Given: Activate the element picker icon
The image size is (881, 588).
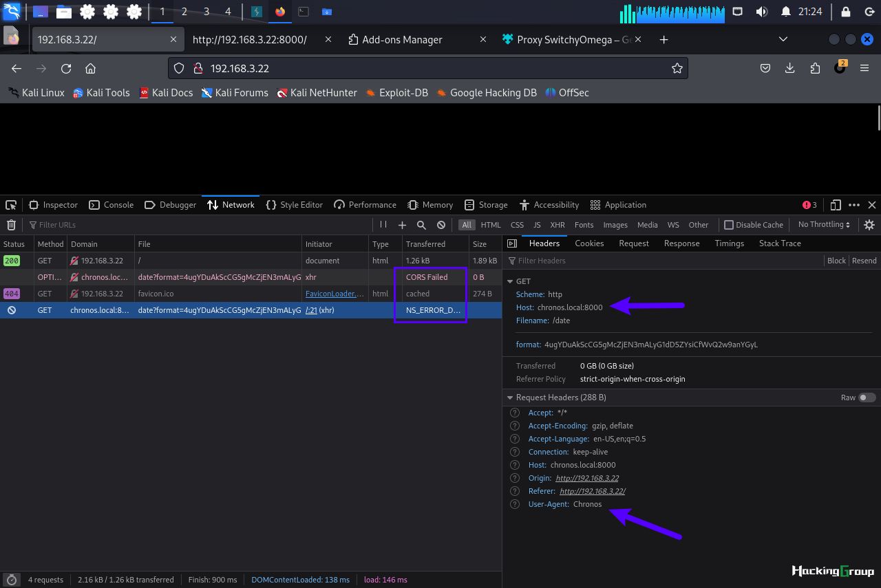Looking at the screenshot, I should 11,205.
